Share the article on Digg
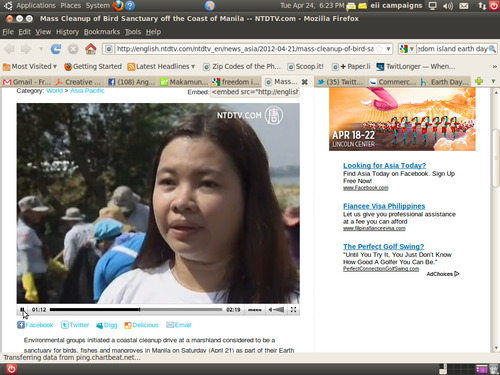500x375 pixels. click(x=107, y=325)
